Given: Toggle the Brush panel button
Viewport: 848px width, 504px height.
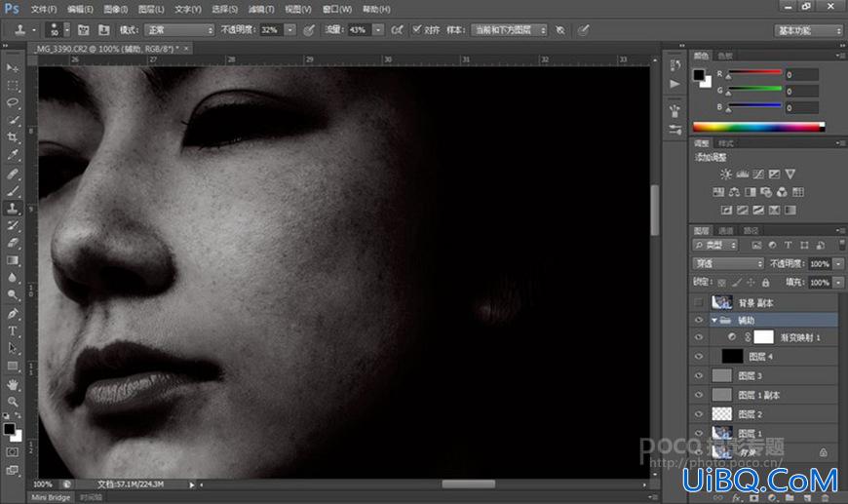Looking at the screenshot, I should [x=83, y=30].
